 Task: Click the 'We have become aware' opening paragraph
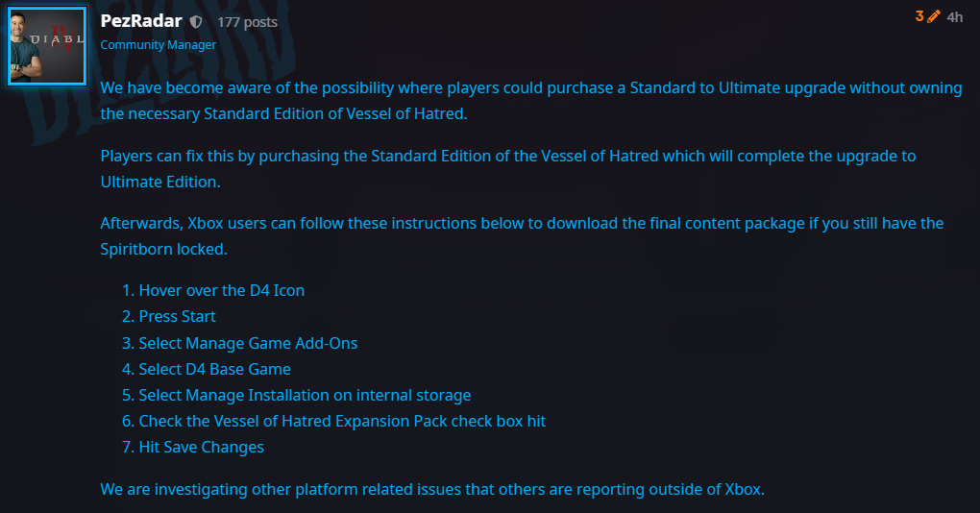click(530, 101)
